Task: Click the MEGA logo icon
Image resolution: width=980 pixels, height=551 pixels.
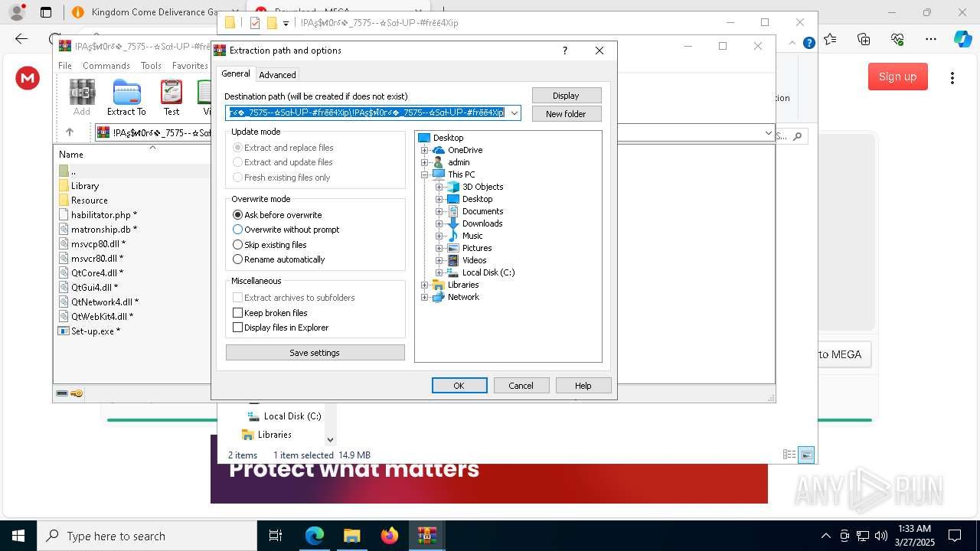Action: click(28, 77)
